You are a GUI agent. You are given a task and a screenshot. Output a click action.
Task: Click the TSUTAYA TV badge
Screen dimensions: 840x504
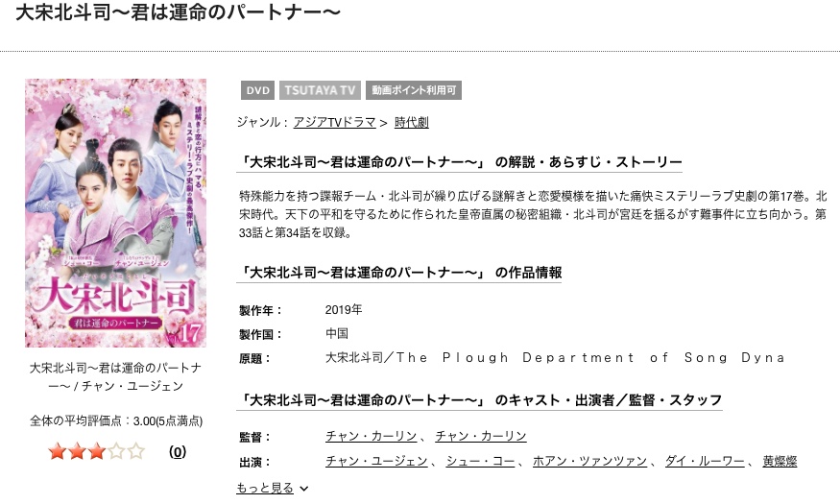click(320, 90)
